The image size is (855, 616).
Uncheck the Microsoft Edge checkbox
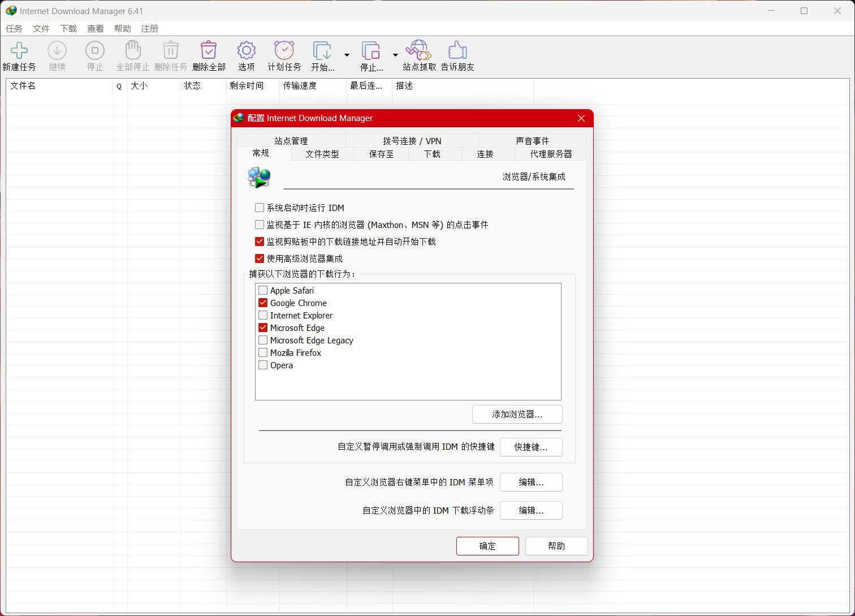pos(263,328)
